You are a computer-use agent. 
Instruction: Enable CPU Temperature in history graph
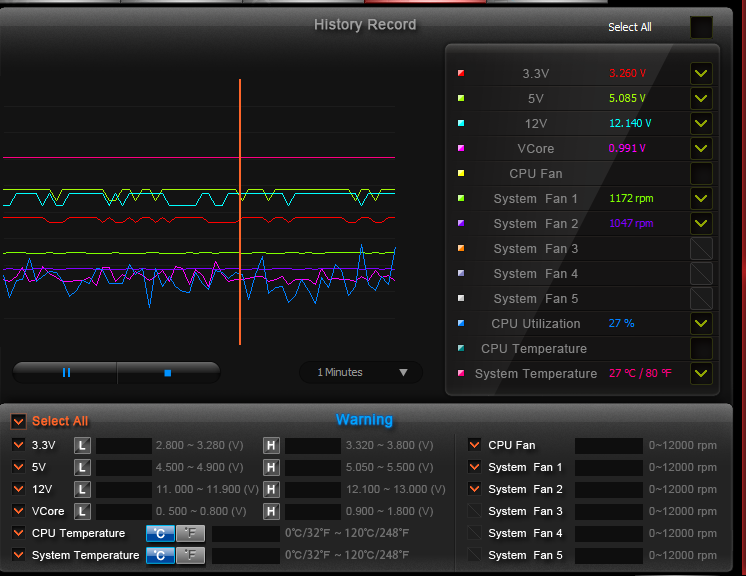[x=701, y=349]
